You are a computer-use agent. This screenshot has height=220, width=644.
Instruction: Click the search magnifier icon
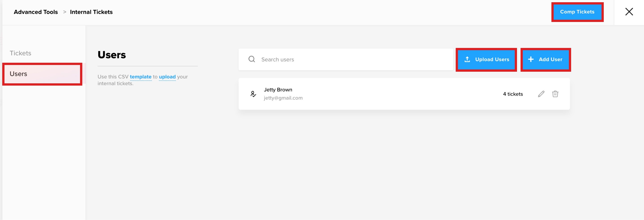click(x=252, y=59)
